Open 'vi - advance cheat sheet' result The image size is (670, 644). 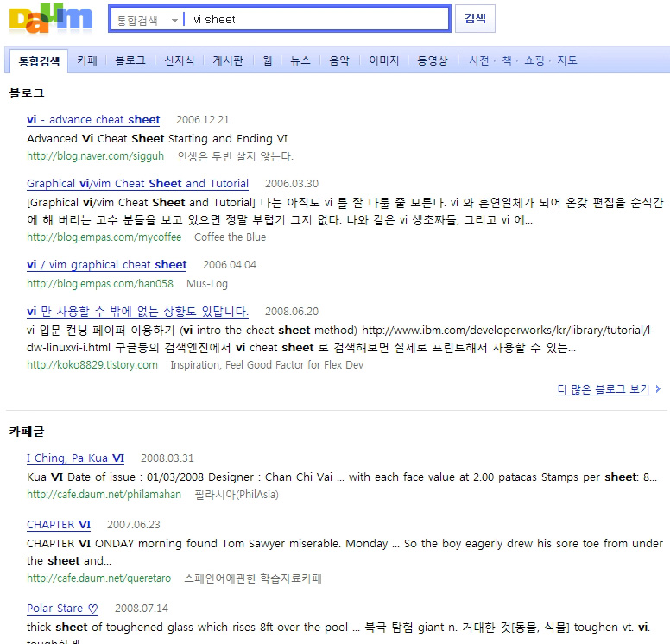coord(93,120)
